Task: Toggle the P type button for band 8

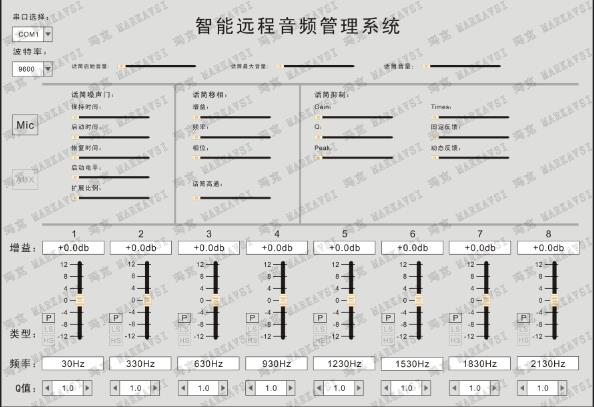Action: (x=524, y=318)
